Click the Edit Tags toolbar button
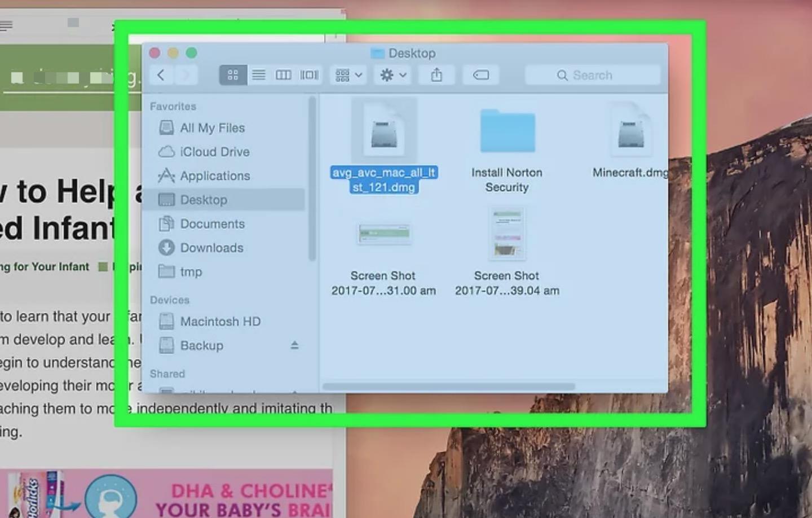The width and height of the screenshot is (812, 518). coord(480,75)
